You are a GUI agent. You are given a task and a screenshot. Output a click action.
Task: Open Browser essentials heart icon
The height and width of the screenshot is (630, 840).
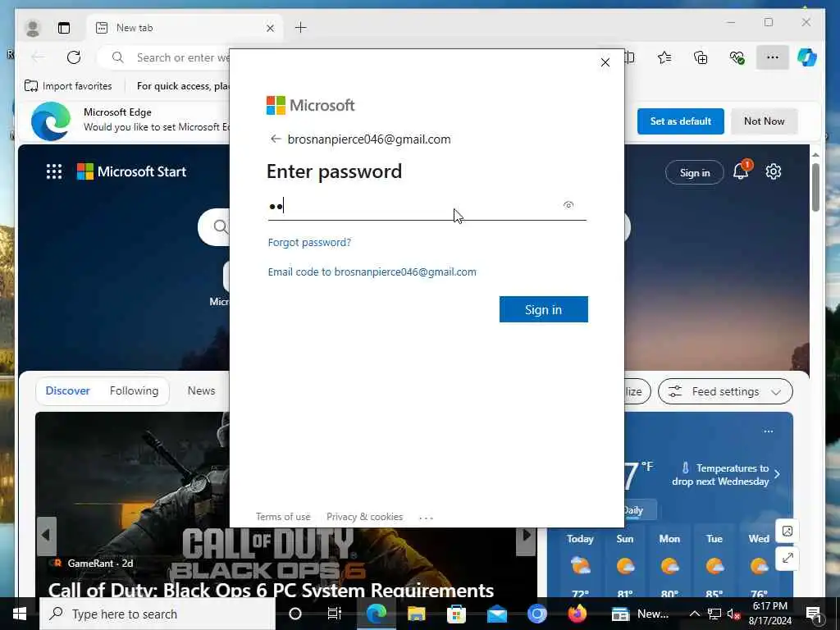pyautogui.click(x=737, y=57)
